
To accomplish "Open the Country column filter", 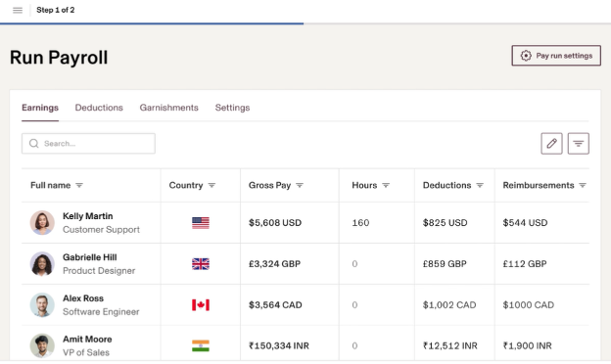I will coord(211,185).
